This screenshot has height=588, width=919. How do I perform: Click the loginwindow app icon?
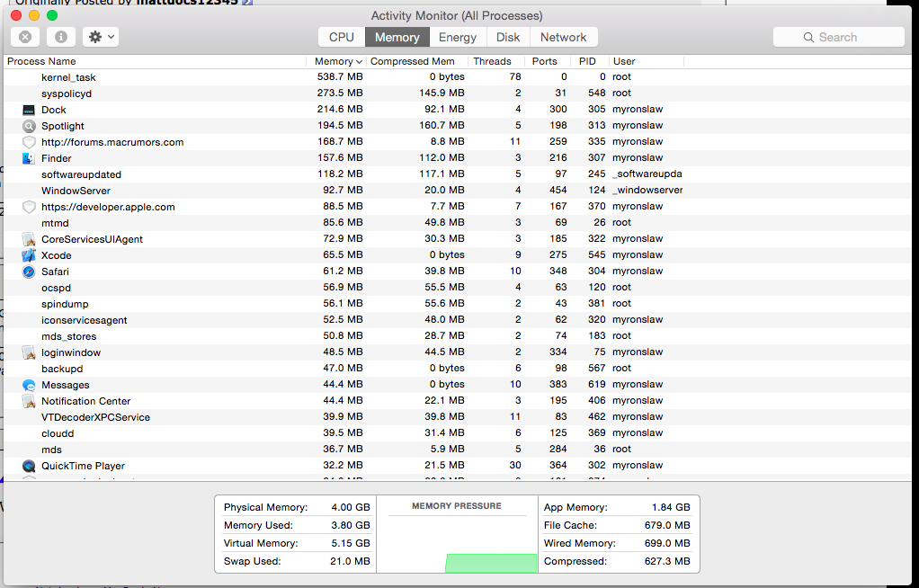pyautogui.click(x=29, y=352)
